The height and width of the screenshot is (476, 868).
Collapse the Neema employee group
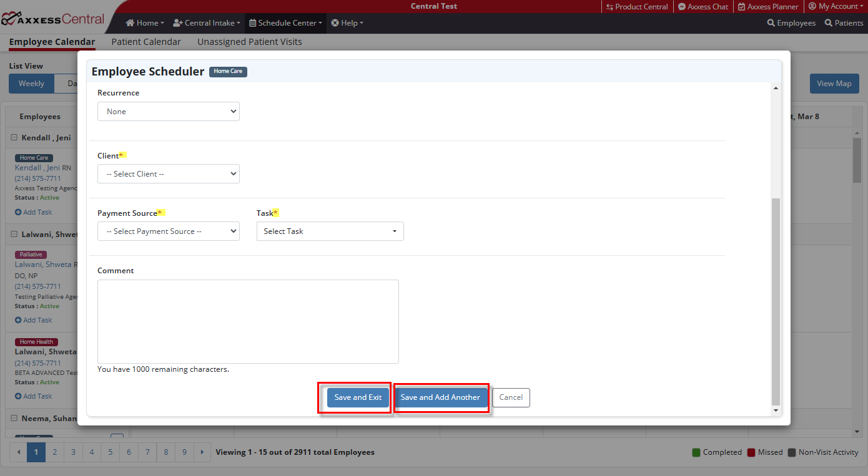14,419
